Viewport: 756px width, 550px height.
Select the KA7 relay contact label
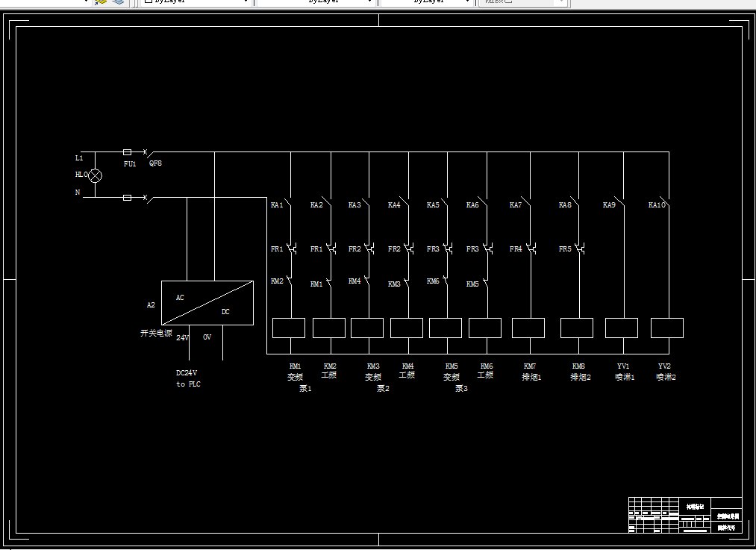click(x=516, y=205)
